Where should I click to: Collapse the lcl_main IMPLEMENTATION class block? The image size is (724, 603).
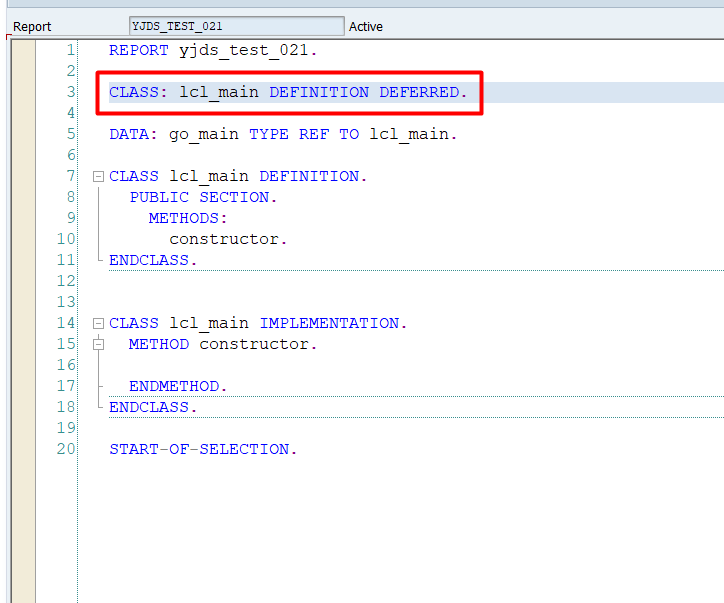click(98, 324)
